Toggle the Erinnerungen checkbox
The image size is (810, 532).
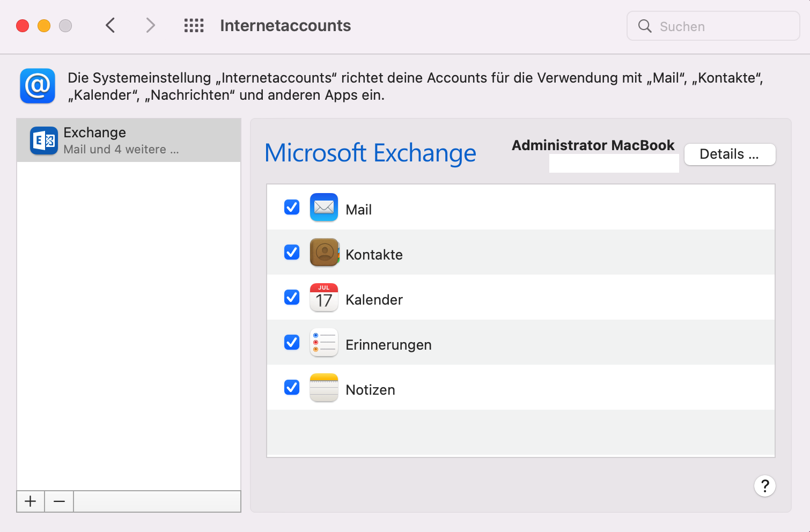(x=292, y=342)
